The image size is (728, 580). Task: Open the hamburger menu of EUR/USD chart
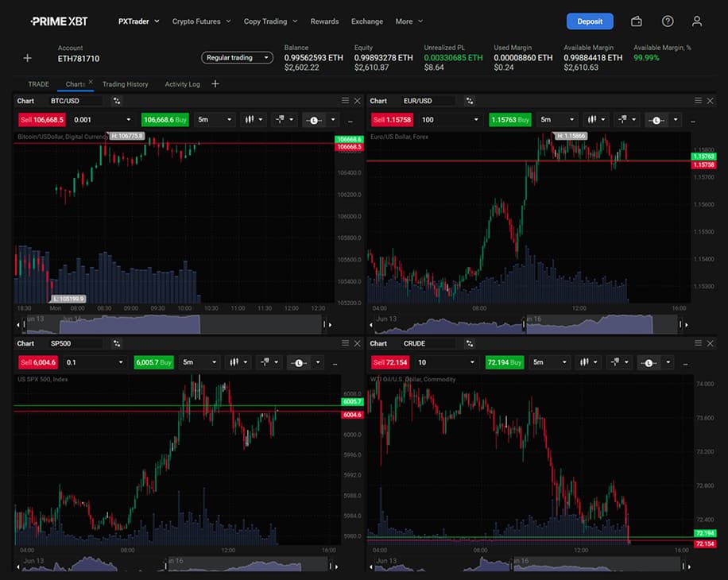698,101
